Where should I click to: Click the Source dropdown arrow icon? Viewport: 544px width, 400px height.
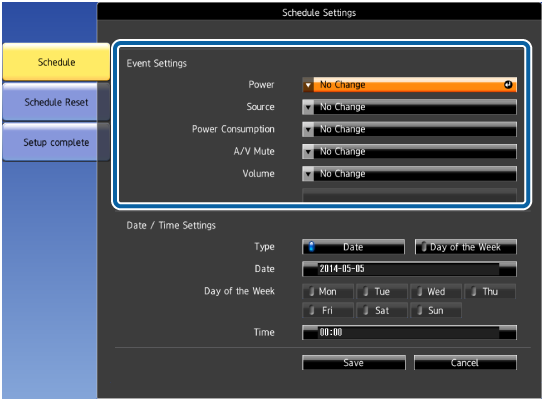pyautogui.click(x=308, y=107)
